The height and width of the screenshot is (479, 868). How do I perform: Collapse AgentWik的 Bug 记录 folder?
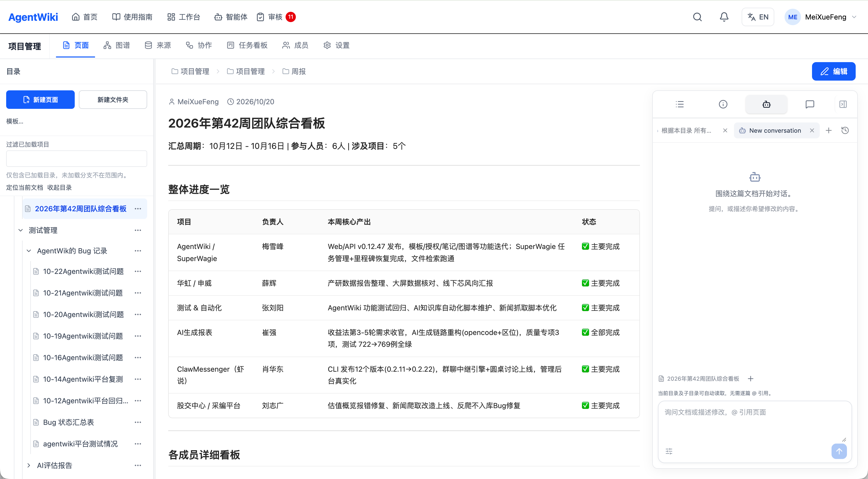pyautogui.click(x=29, y=251)
